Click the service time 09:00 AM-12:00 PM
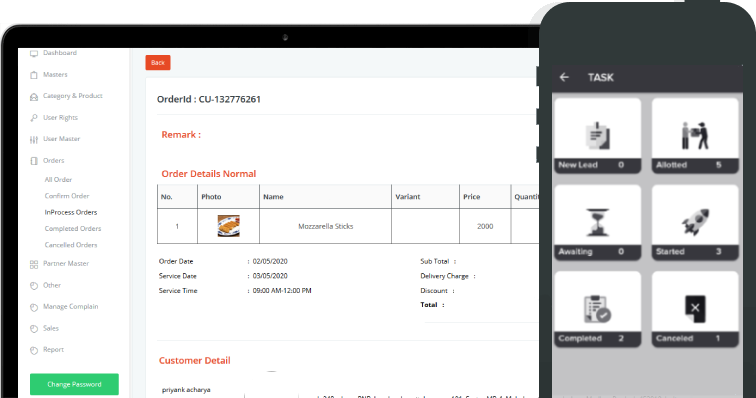Image resolution: width=756 pixels, height=398 pixels. point(282,291)
